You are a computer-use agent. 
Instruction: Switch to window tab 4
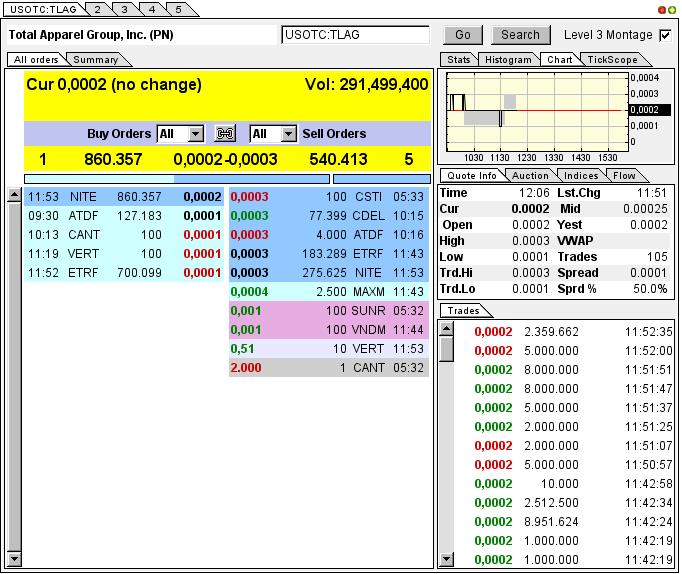click(x=152, y=9)
